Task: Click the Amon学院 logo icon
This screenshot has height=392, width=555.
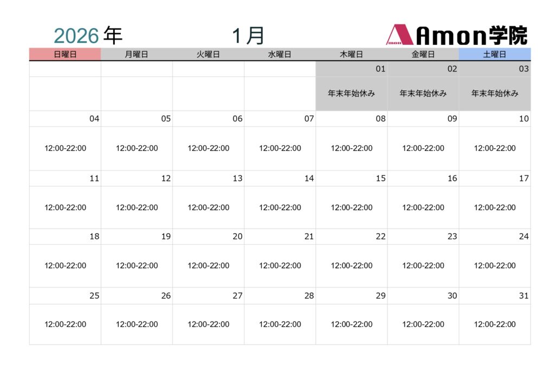Action: click(399, 35)
